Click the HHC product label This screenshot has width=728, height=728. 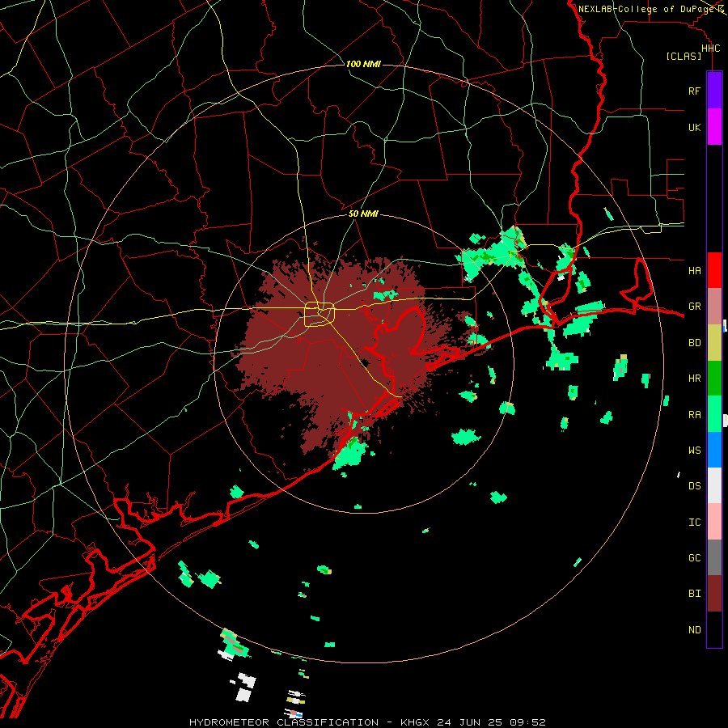(710, 49)
